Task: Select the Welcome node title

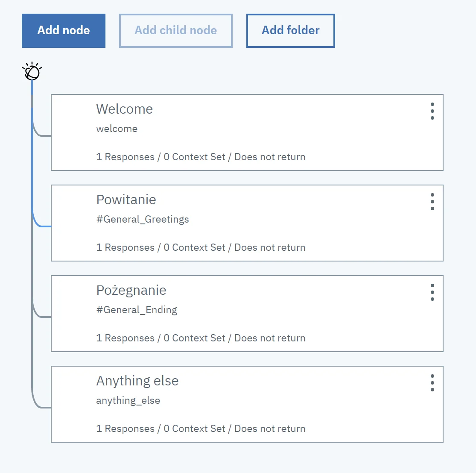Action: 125,109
